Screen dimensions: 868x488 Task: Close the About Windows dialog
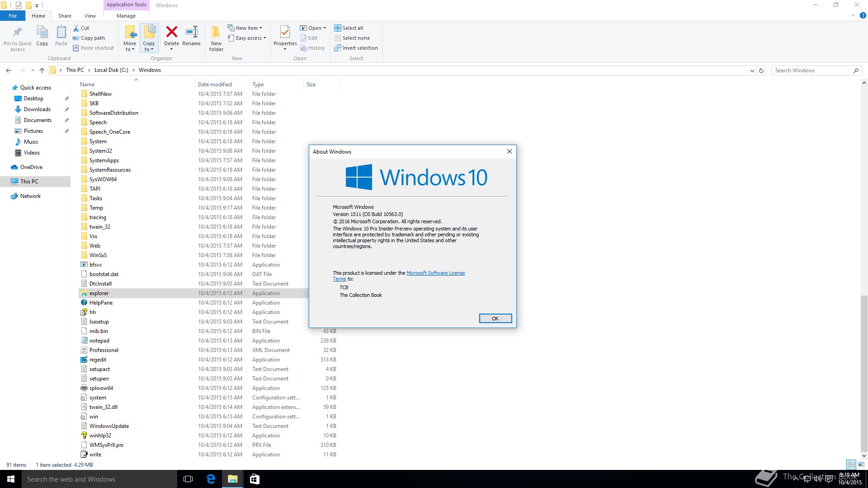point(509,151)
